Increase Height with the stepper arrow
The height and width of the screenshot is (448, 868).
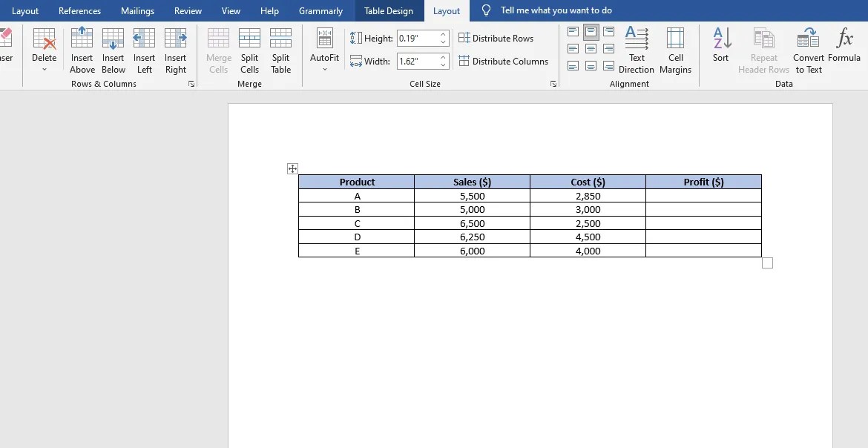tap(444, 35)
